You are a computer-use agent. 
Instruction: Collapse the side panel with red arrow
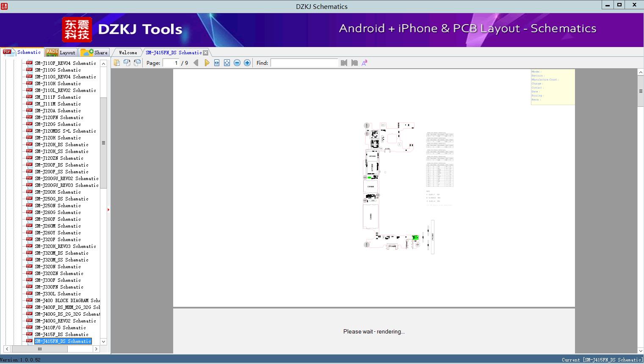click(x=108, y=210)
